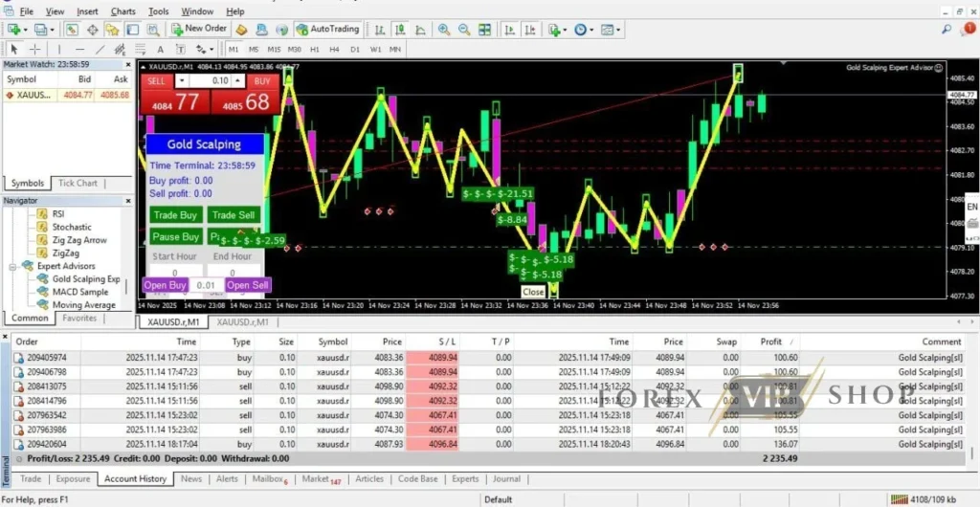Screen dimensions: 980x507
Task: Toggle the Chart Shift icon
Action: click(x=530, y=30)
